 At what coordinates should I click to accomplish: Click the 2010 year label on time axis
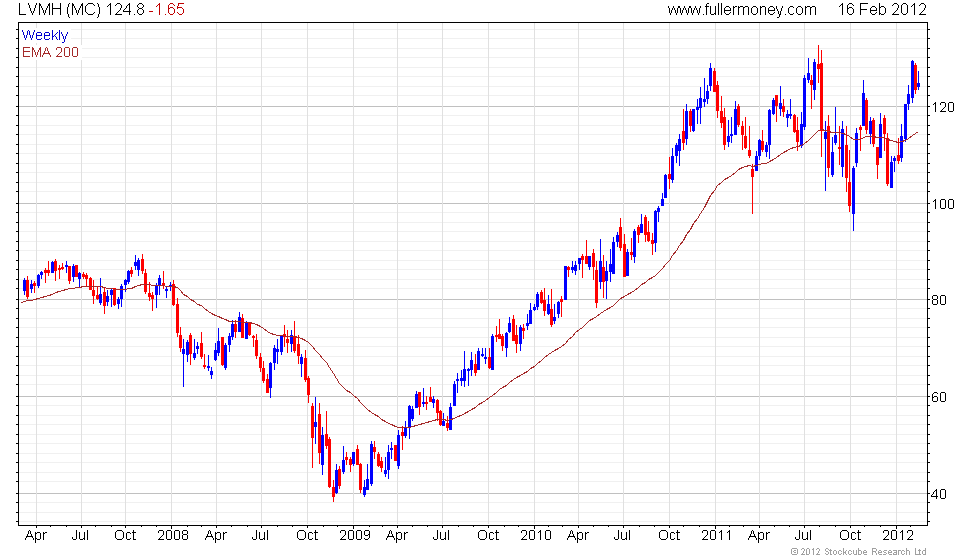pos(536,536)
